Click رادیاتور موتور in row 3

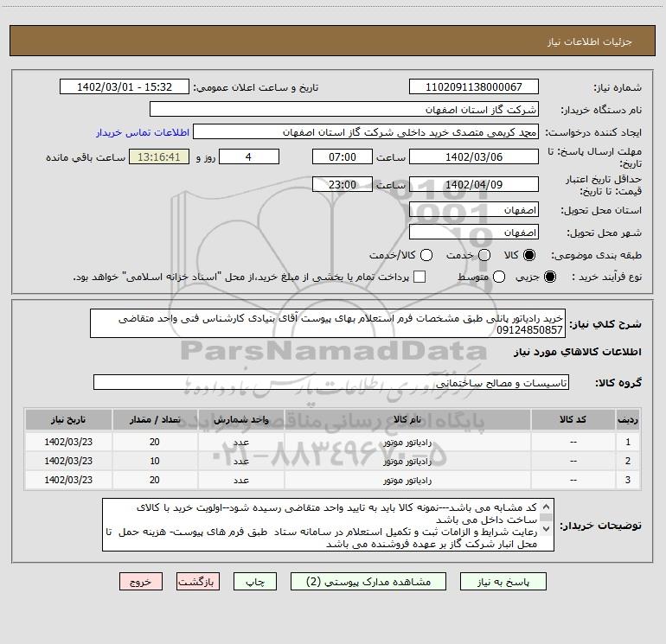(x=407, y=480)
